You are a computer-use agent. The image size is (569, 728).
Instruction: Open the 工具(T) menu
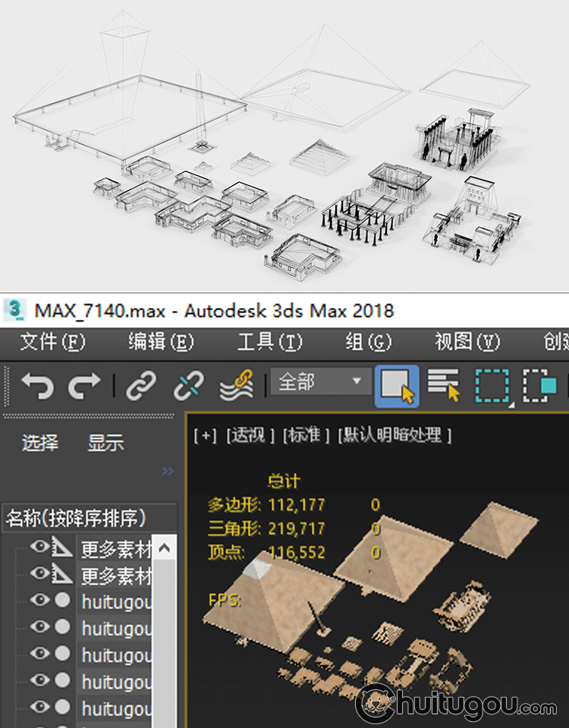tap(270, 342)
